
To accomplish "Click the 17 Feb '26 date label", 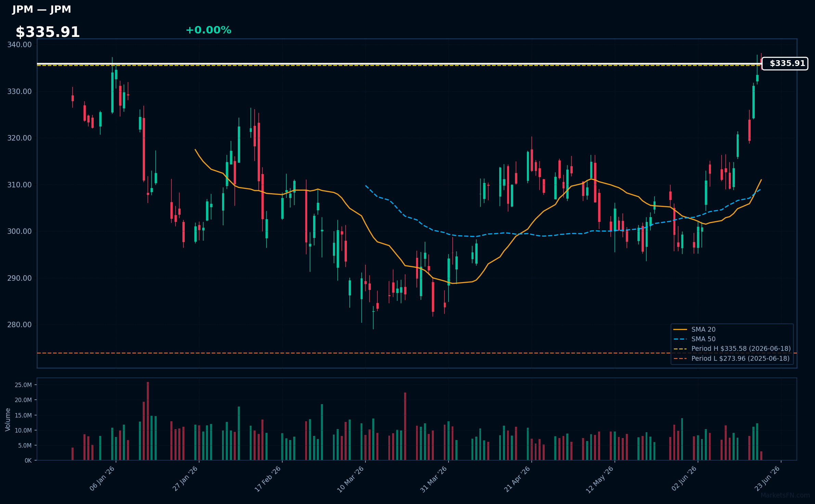I will coord(268,479).
